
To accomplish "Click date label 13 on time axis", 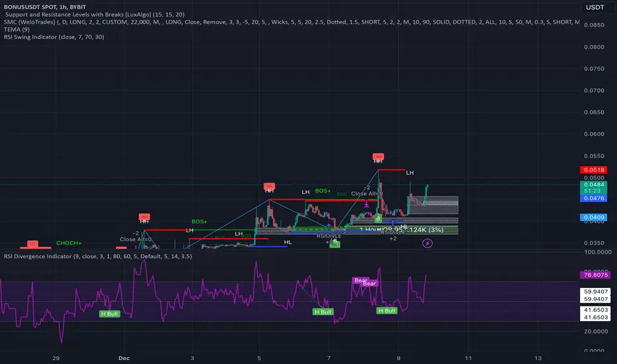I will (x=538, y=358).
